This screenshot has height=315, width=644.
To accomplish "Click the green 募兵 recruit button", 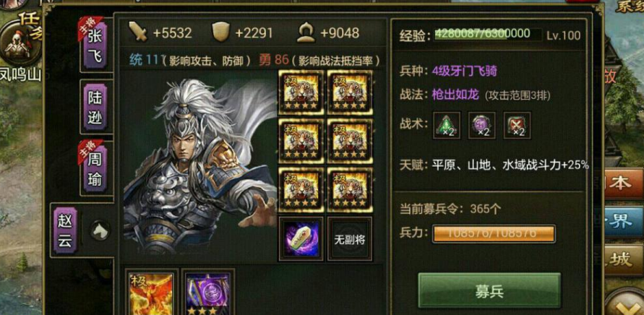I will coord(489,291).
